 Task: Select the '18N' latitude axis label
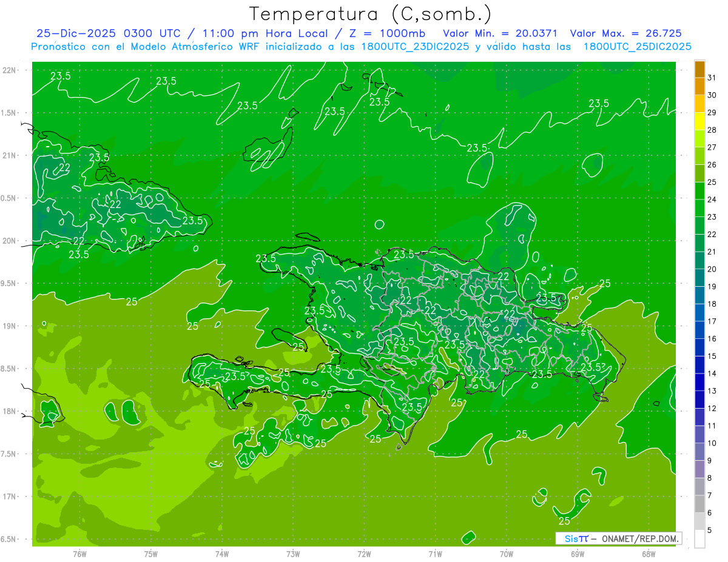(10, 411)
